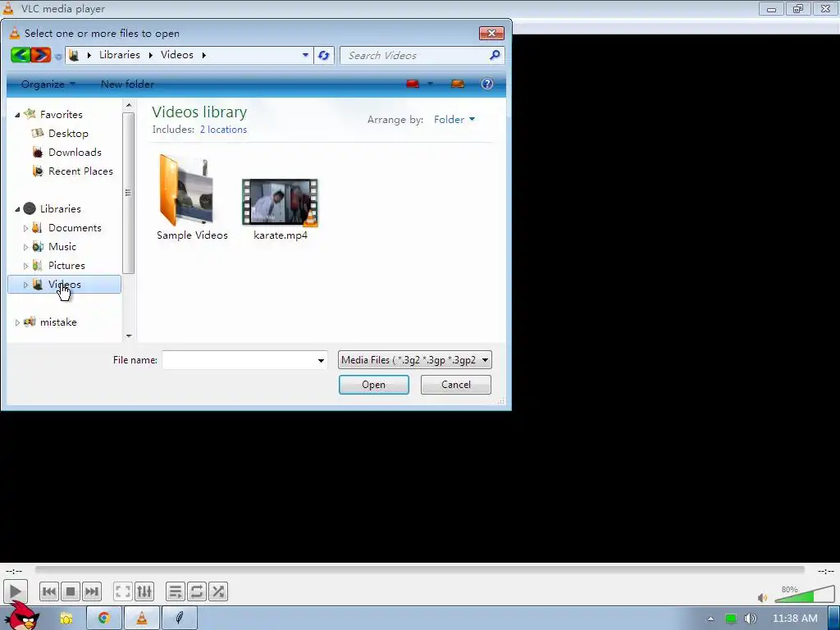Show extended settings equalizer icon
Screen dimensions: 840x630
coord(144,591)
